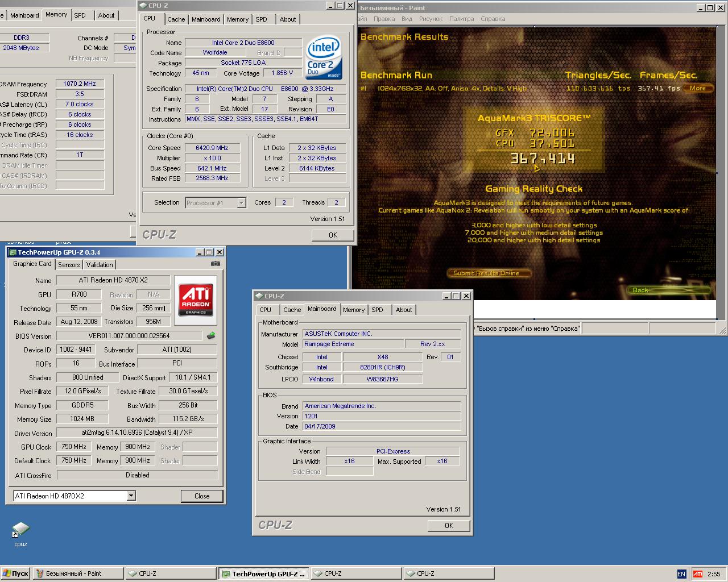Click the Пуск start button
The image size is (728, 582).
15,573
